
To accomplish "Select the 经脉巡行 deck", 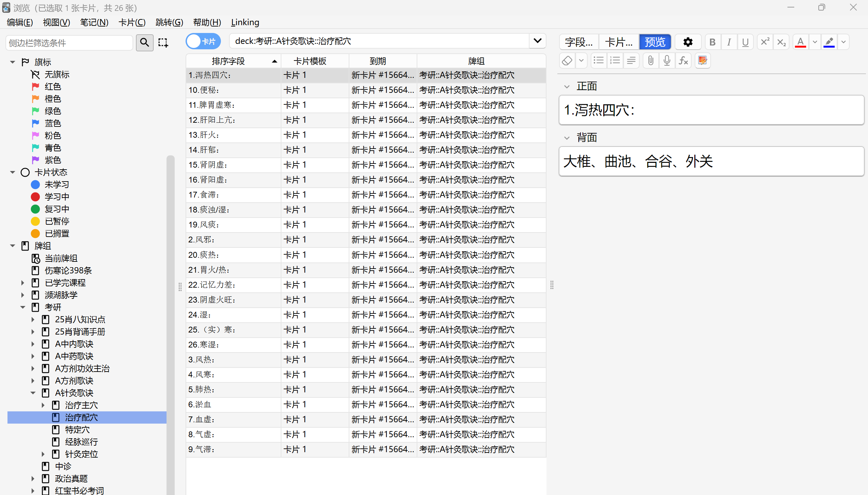I will 82,442.
